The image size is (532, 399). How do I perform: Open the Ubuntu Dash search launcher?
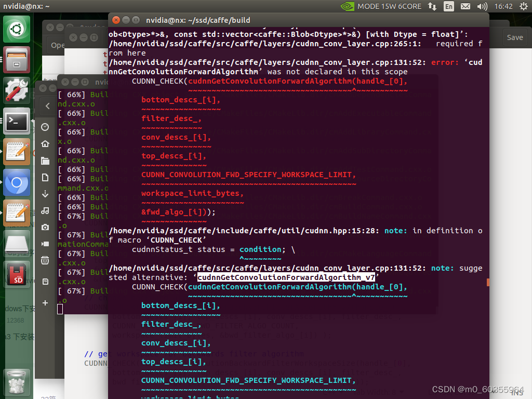[17, 29]
